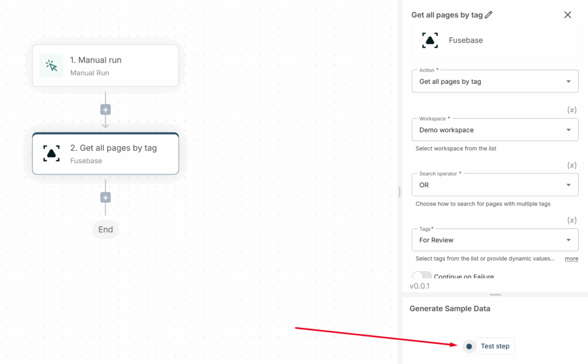Toggle dynamic value for Search operator field
The image size is (588, 364).
click(x=572, y=165)
